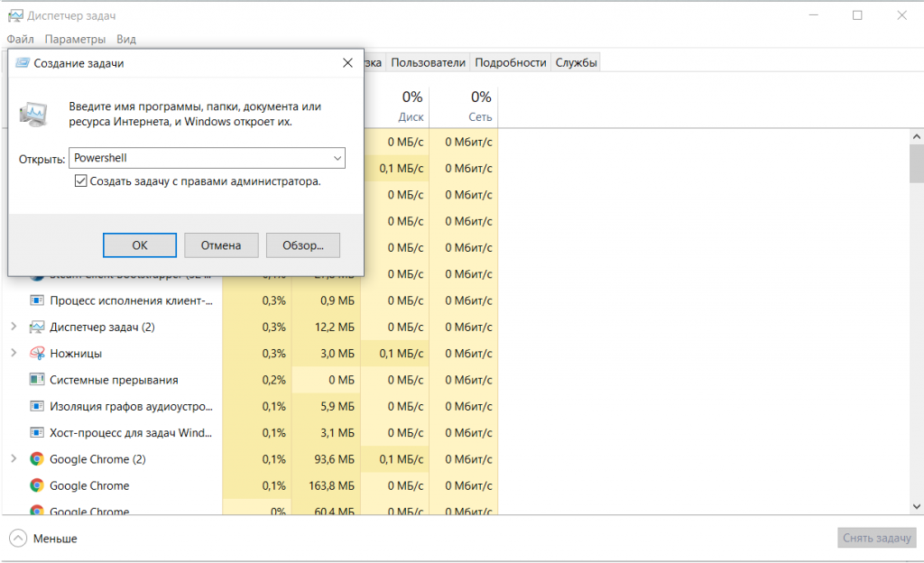Switch to the Подробности tab
This screenshot has width=924, height=563.
point(511,62)
